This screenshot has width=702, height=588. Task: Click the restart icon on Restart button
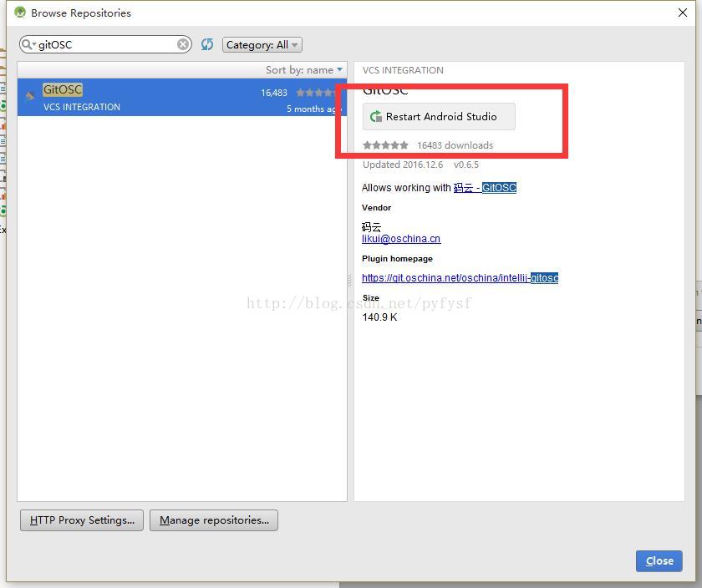(375, 117)
